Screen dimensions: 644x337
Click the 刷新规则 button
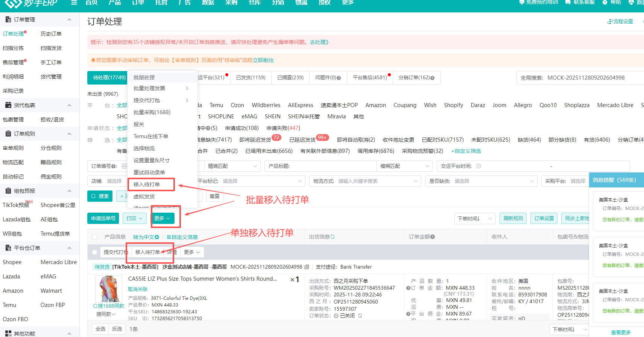(x=513, y=218)
